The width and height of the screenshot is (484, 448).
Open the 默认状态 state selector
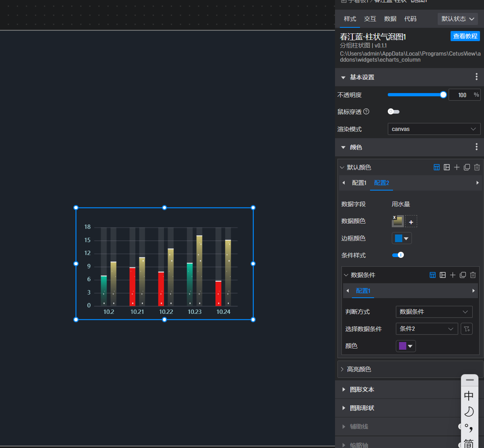[457, 19]
